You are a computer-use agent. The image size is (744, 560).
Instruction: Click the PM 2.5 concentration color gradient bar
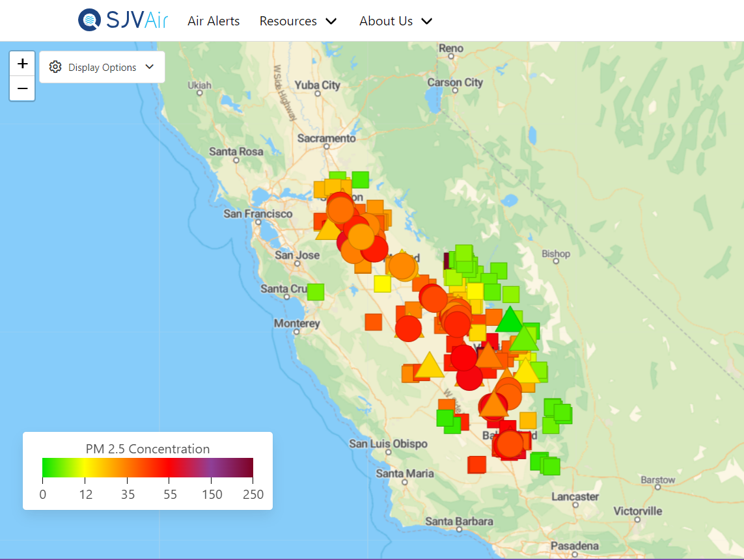coord(147,468)
